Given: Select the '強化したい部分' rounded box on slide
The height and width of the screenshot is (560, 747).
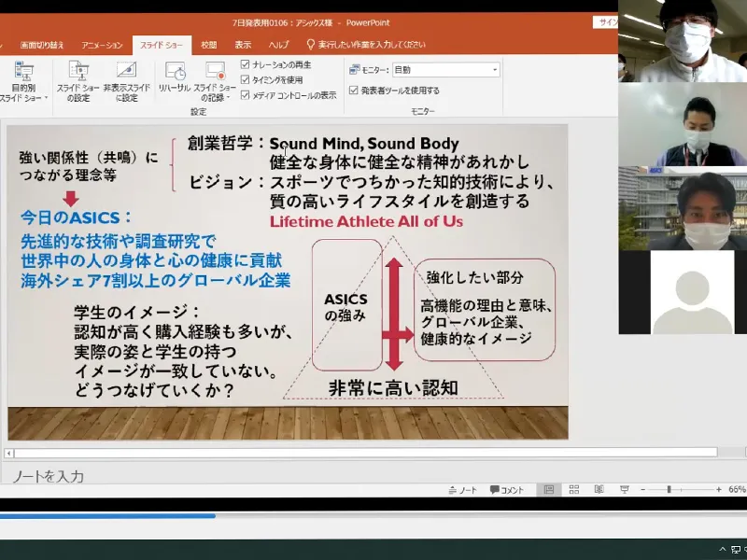Looking at the screenshot, I should [485, 310].
